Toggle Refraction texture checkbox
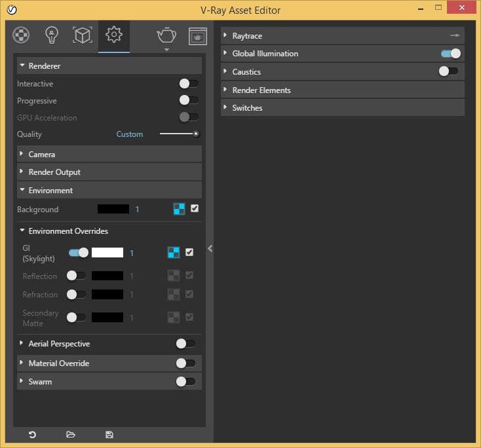 [189, 294]
